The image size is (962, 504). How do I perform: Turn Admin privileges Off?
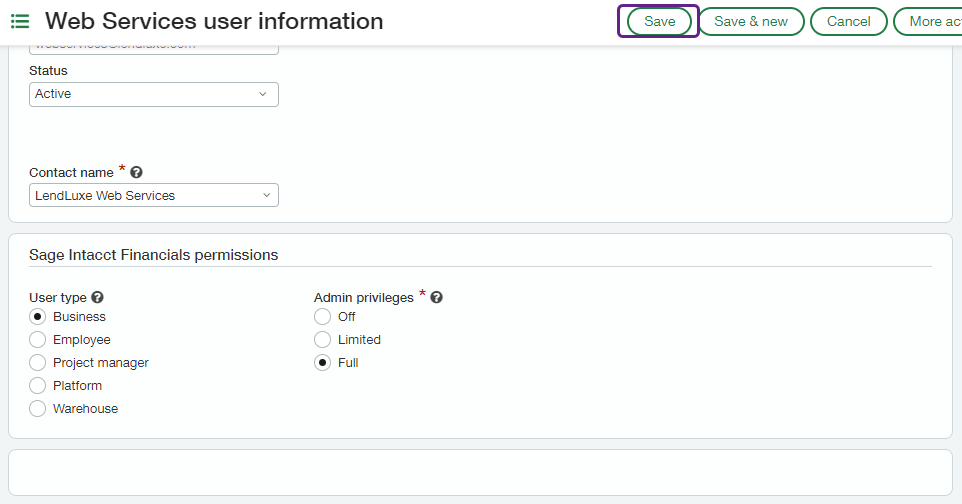coord(323,317)
